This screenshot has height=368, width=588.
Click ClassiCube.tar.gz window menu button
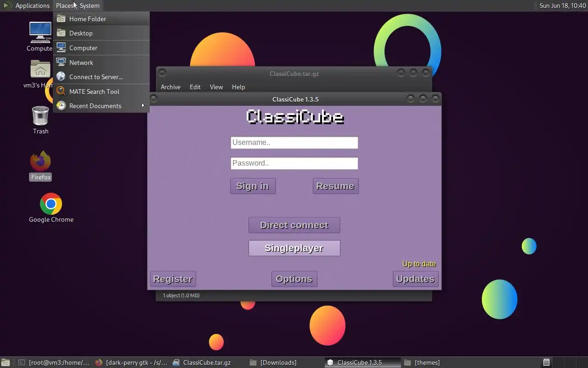click(x=162, y=73)
